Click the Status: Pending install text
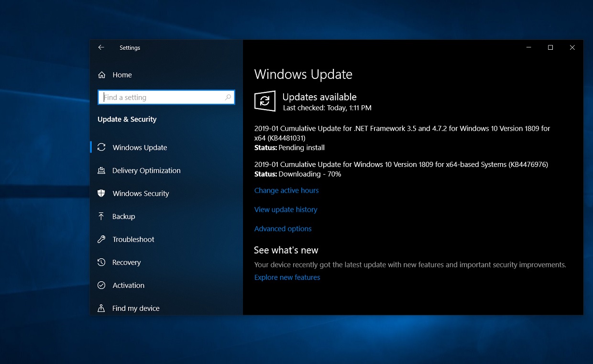 pyautogui.click(x=289, y=147)
